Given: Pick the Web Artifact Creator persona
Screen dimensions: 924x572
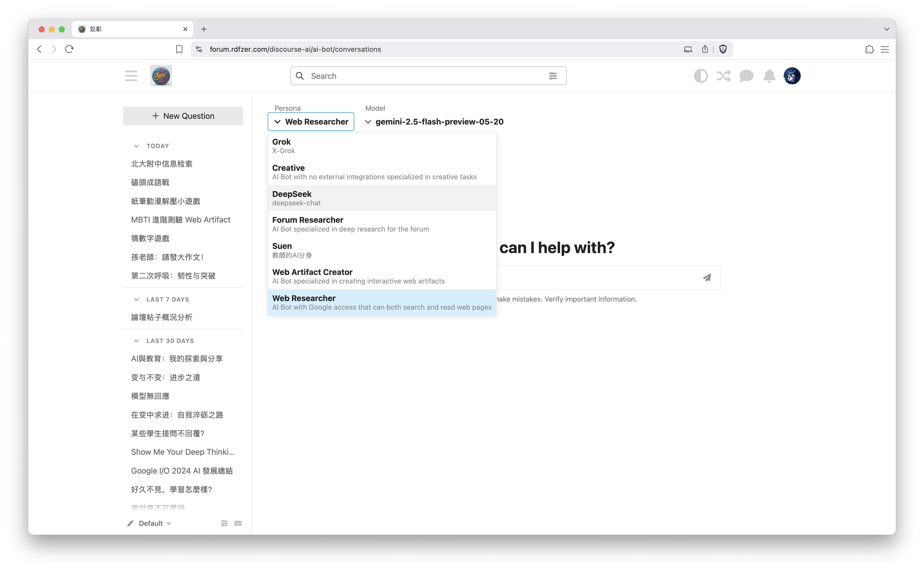Looking at the screenshot, I should [381, 276].
